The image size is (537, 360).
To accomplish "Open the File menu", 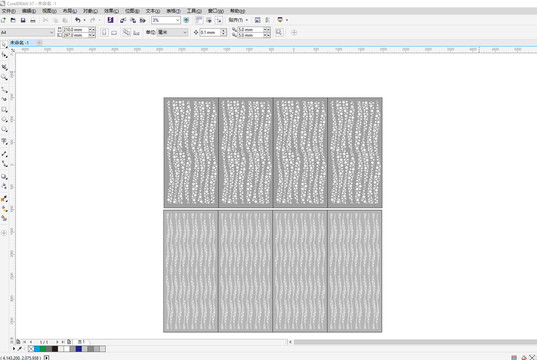I will pos(9,11).
